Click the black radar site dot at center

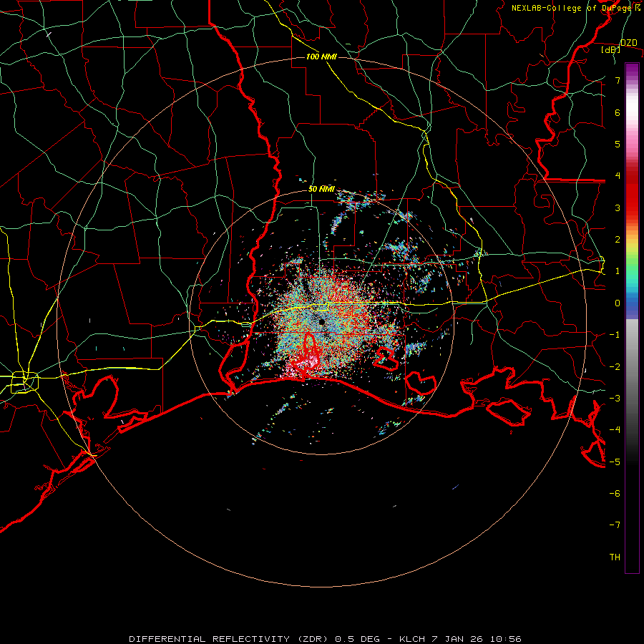click(x=321, y=323)
